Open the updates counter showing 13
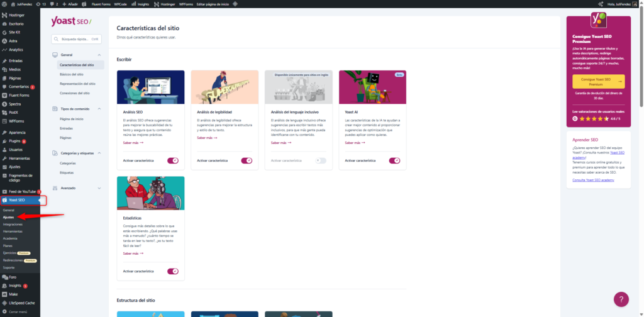 (41, 4)
